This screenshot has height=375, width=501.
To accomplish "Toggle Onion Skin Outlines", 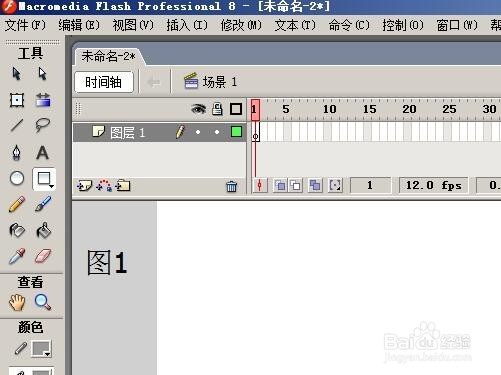I will 296,185.
